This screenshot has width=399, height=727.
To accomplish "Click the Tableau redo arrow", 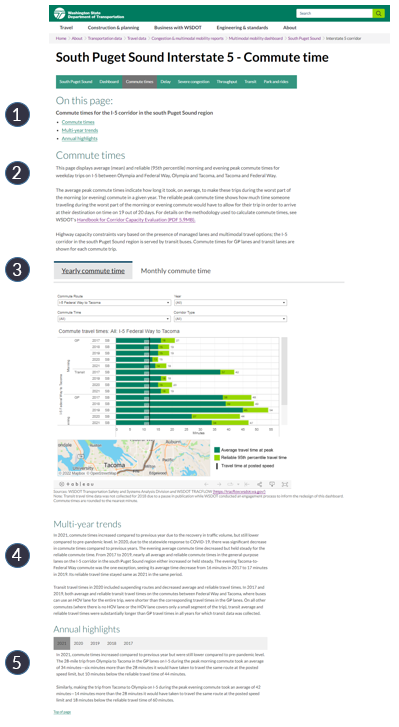I will tap(219, 485).
